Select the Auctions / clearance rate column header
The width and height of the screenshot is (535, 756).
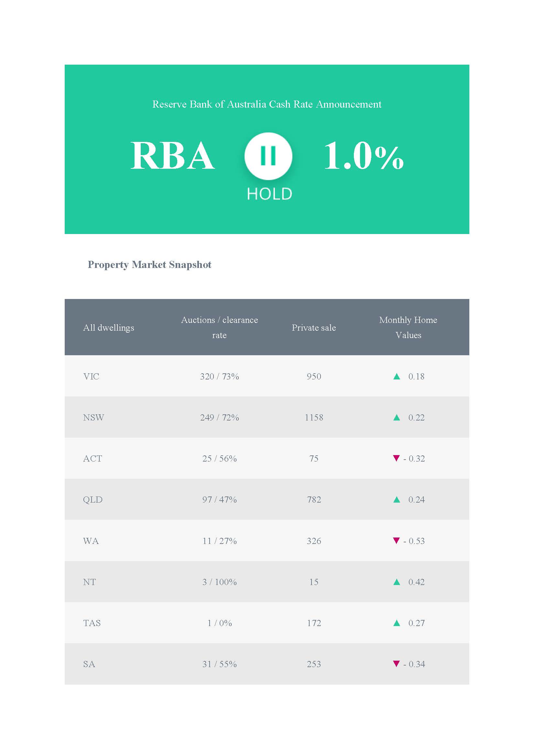pyautogui.click(x=219, y=327)
